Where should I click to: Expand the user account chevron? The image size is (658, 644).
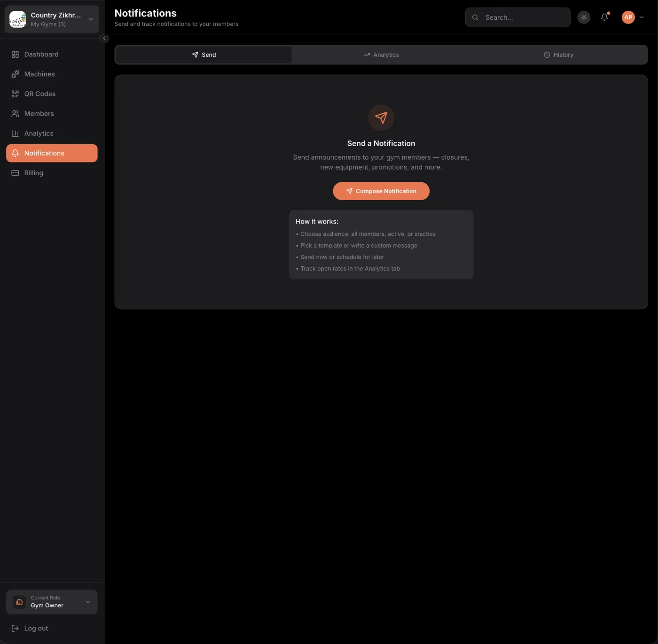pos(642,17)
